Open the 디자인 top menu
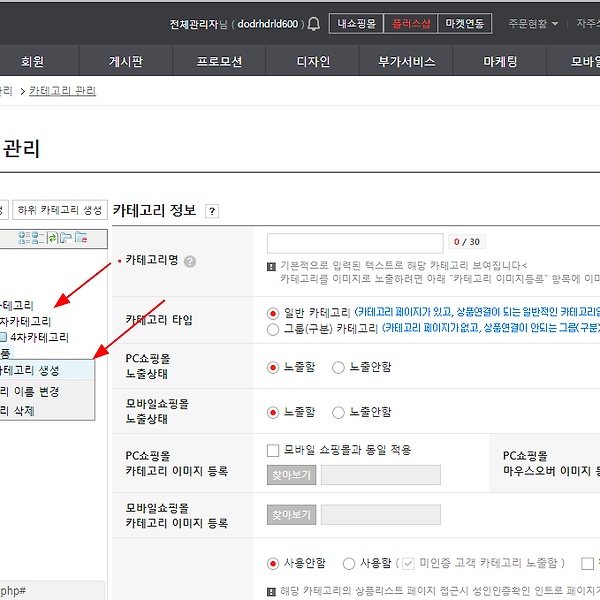The width and height of the screenshot is (600, 600). click(313, 61)
